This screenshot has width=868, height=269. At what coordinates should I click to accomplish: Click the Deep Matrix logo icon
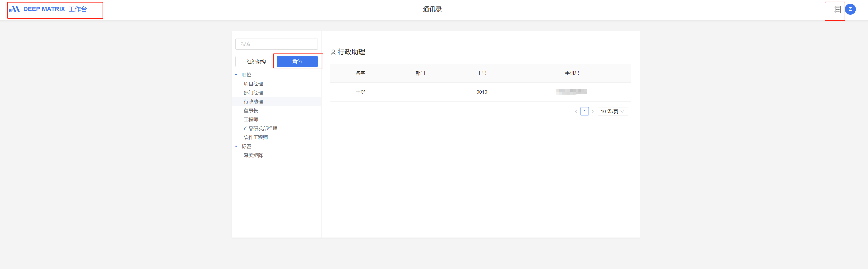pyautogui.click(x=14, y=9)
